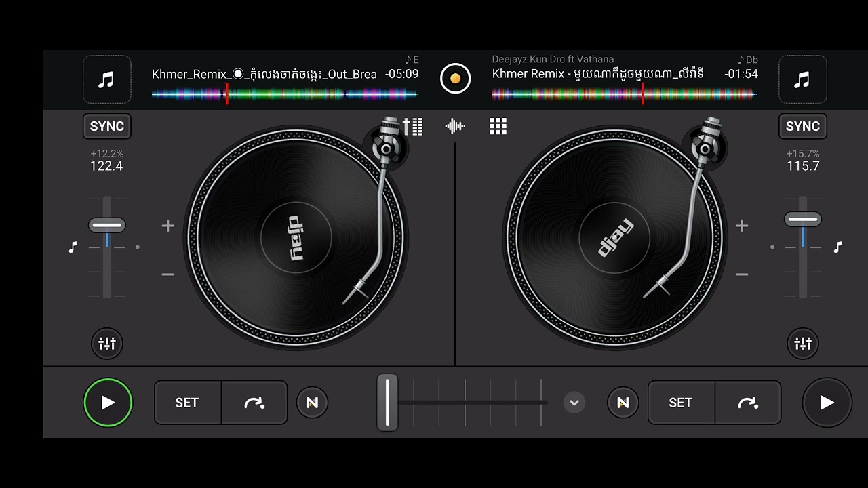This screenshot has width=868, height=488.
Task: Set cue point on right deck
Action: point(681,403)
